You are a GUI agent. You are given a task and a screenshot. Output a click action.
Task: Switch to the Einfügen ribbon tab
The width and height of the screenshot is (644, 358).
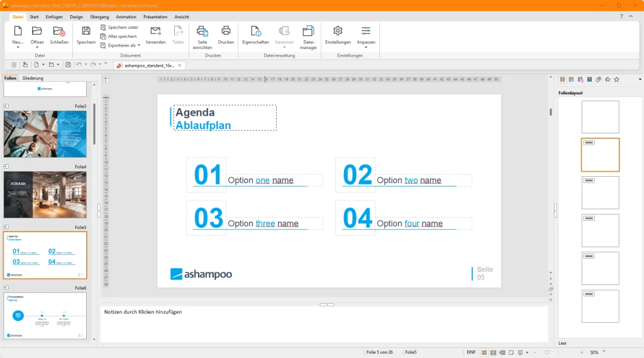pos(54,17)
